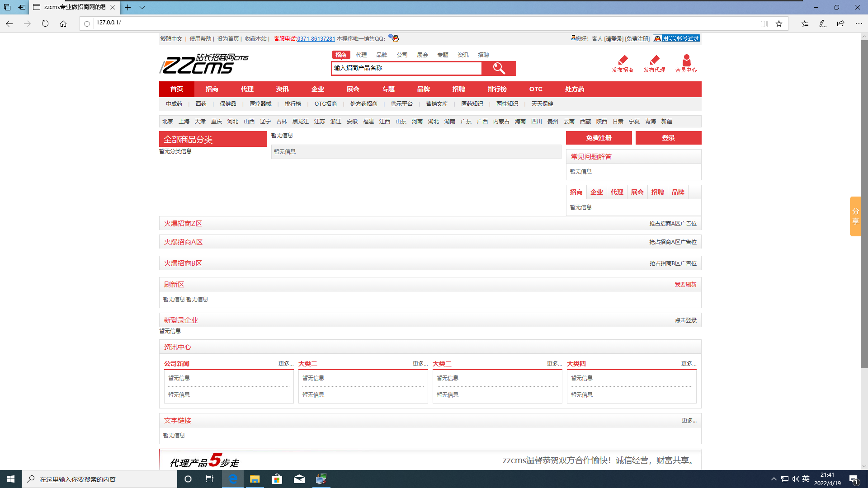Screen dimensions: 868x488
Task: Click the 免费注册 button on right panel
Action: pyautogui.click(x=599, y=138)
